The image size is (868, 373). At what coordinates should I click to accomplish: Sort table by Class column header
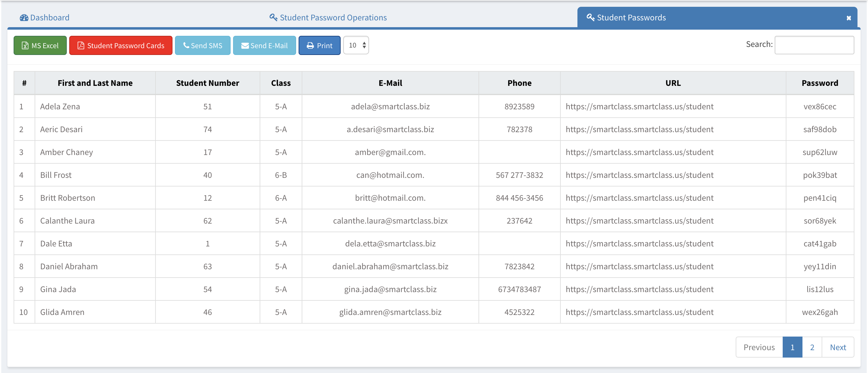(281, 83)
